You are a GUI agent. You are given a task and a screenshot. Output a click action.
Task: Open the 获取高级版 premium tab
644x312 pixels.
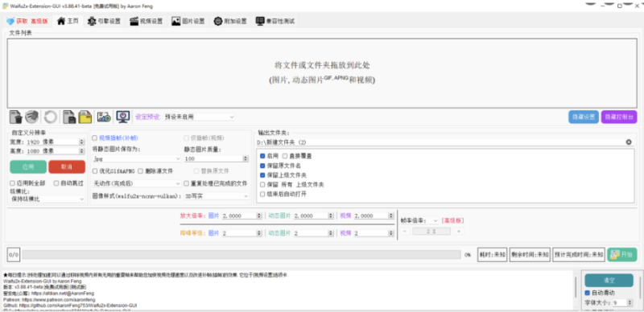tap(27, 21)
